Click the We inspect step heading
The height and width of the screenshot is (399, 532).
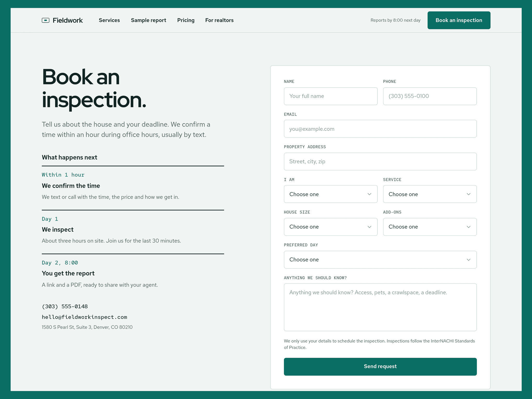58,230
